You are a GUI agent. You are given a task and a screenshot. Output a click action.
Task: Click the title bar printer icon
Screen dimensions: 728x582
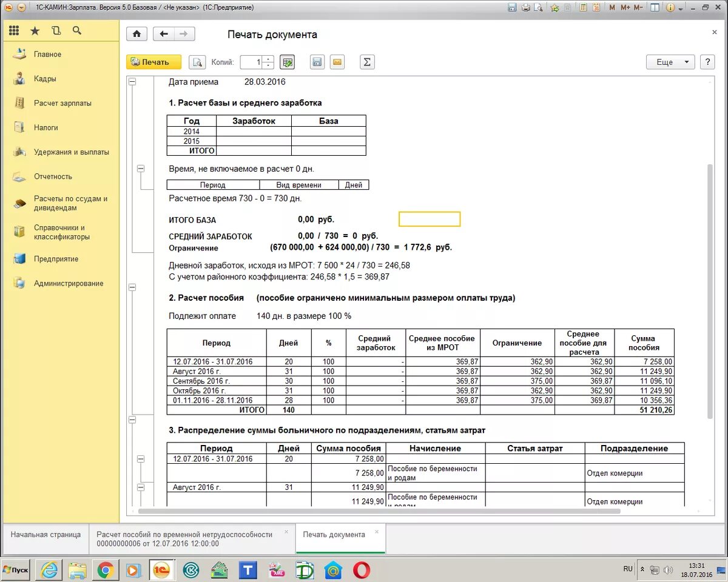coord(526,8)
